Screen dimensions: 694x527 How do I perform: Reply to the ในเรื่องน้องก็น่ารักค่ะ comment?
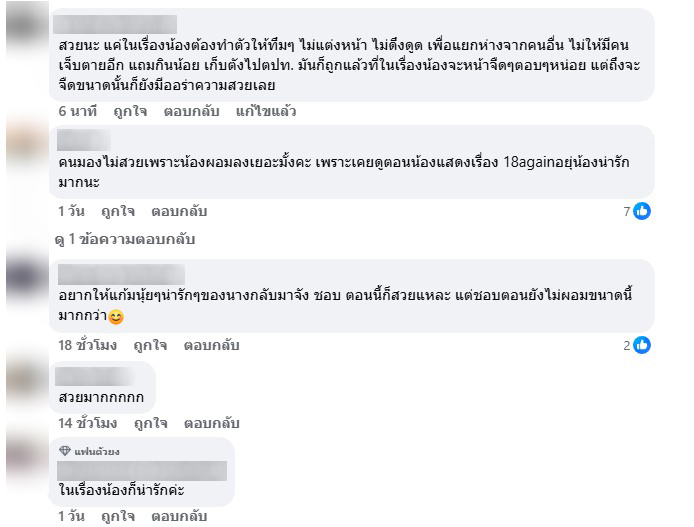(179, 516)
